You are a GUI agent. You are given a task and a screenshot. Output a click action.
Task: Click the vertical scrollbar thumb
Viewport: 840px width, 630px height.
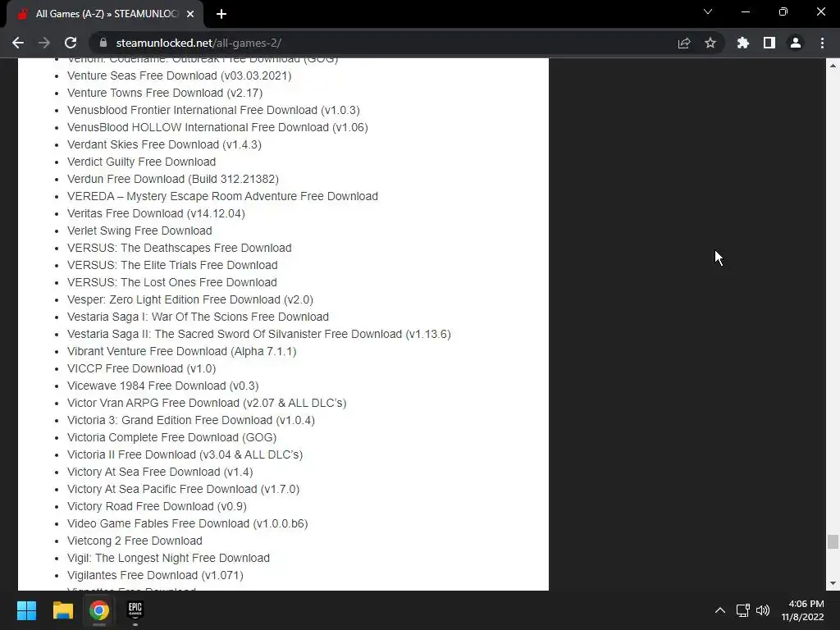tap(833, 541)
